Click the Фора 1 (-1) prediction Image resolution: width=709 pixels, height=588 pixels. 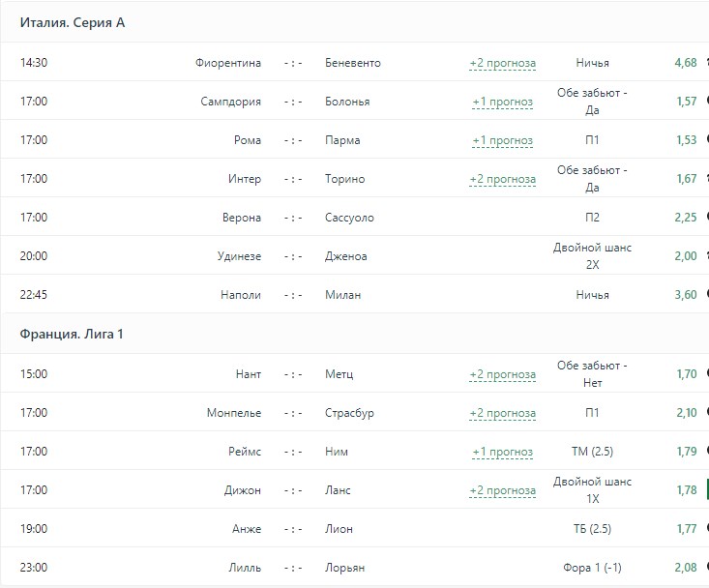[x=592, y=568]
